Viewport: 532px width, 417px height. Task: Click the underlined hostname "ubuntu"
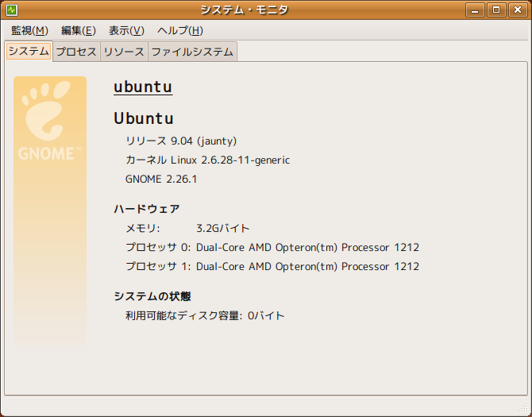[x=143, y=87]
